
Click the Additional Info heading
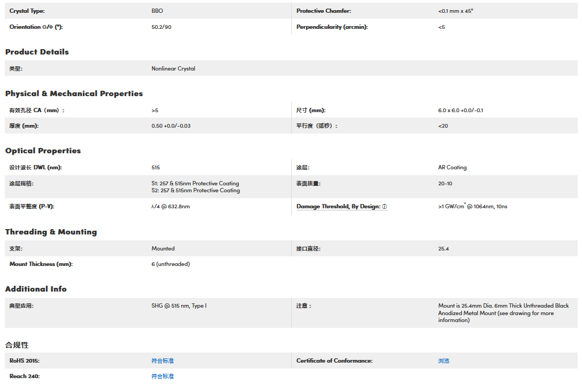point(36,289)
